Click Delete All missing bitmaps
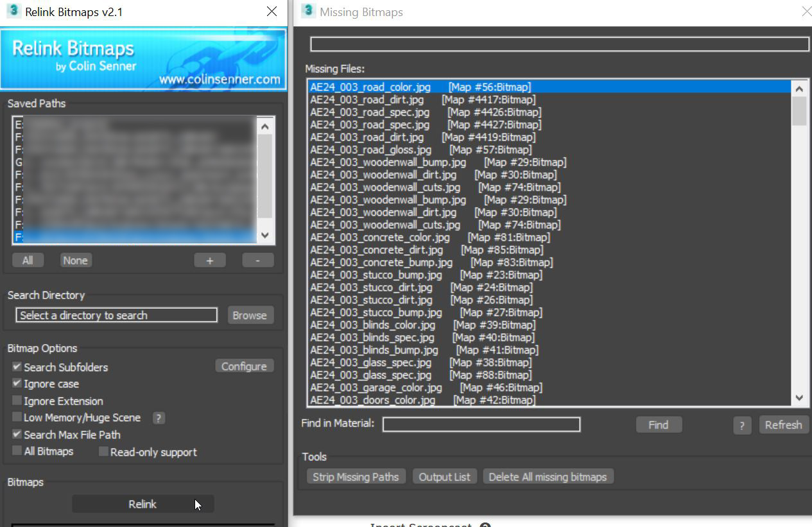This screenshot has width=812, height=527. coord(548,476)
